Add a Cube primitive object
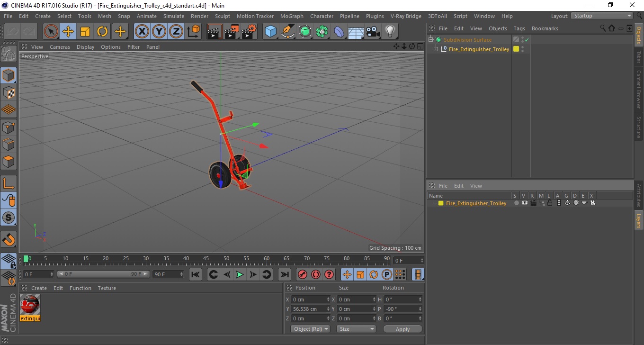 [x=271, y=32]
